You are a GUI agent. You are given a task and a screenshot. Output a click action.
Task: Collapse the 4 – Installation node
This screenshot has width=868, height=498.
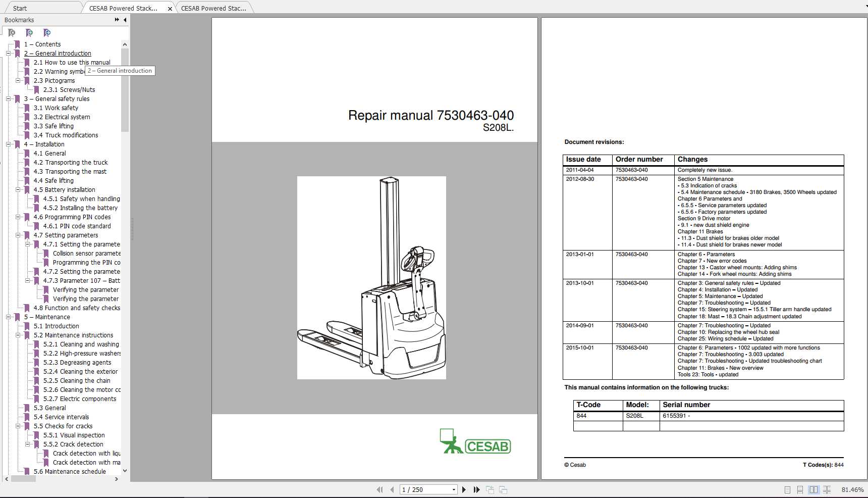pos(9,144)
